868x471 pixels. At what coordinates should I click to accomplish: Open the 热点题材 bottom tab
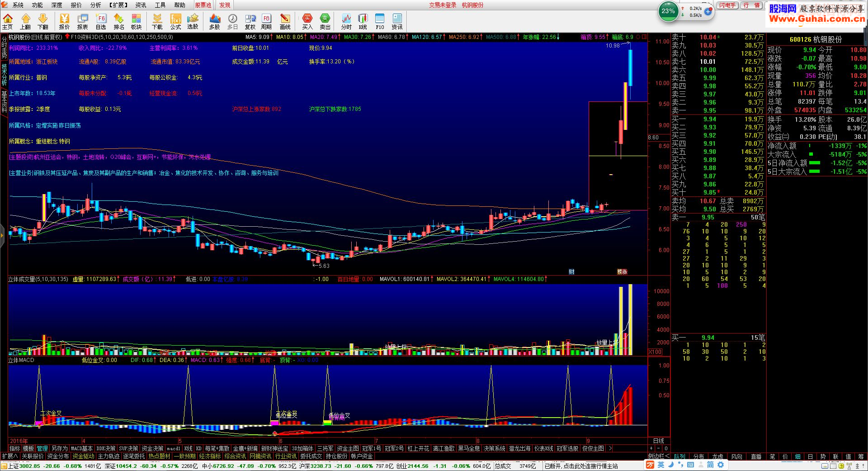tap(160, 456)
